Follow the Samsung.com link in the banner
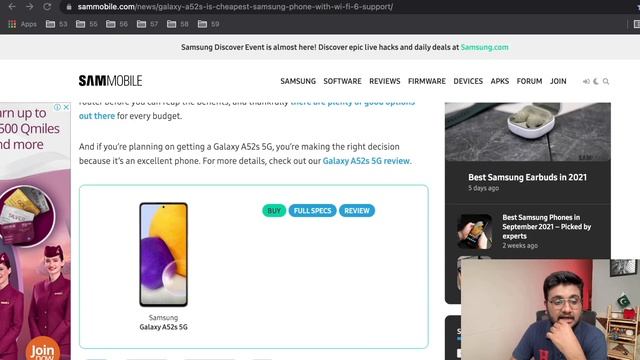This screenshot has height=360, width=640. point(484,47)
